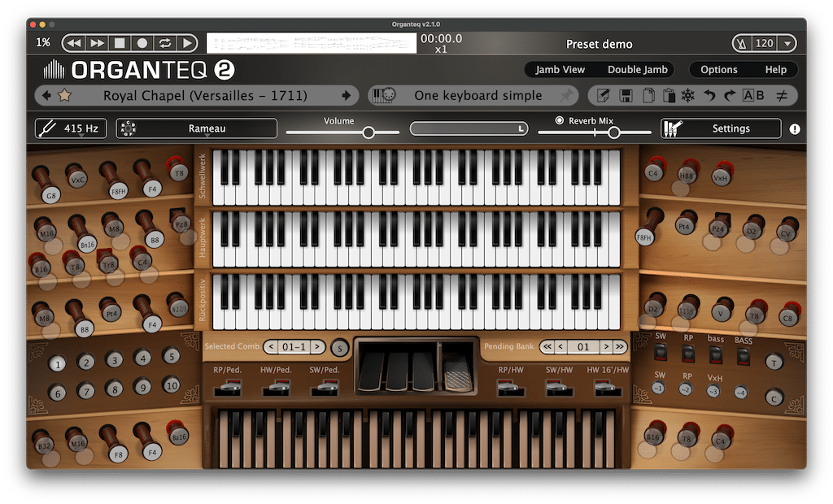Go to the next preset with the right arrow
Screen dimensions: 833x504
pos(347,96)
